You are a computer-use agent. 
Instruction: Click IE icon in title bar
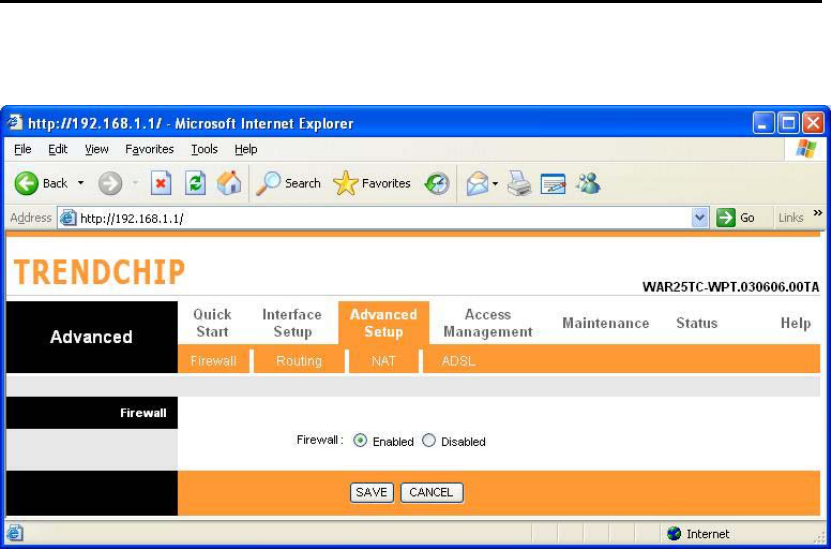point(15,123)
